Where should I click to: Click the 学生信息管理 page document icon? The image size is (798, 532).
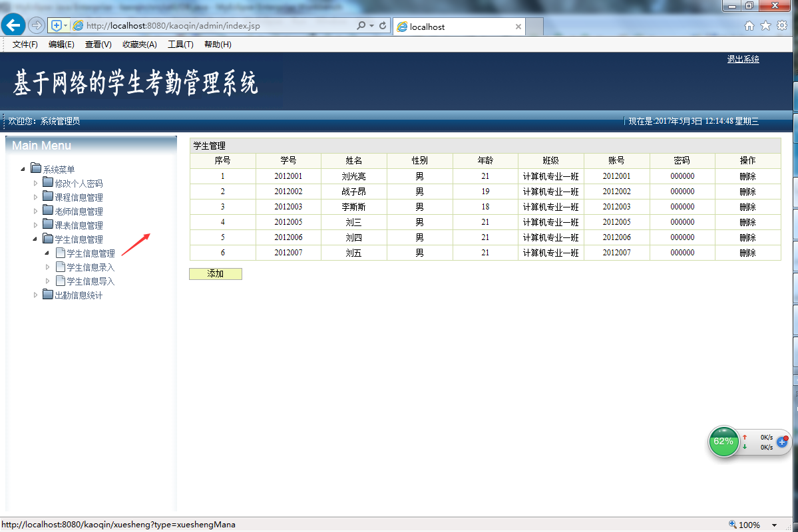coord(61,252)
